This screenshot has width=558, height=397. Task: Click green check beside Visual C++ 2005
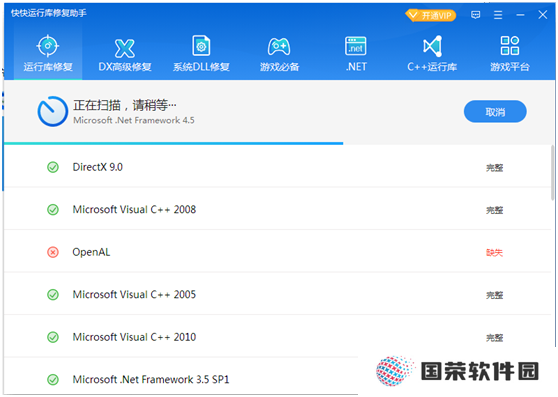click(53, 295)
